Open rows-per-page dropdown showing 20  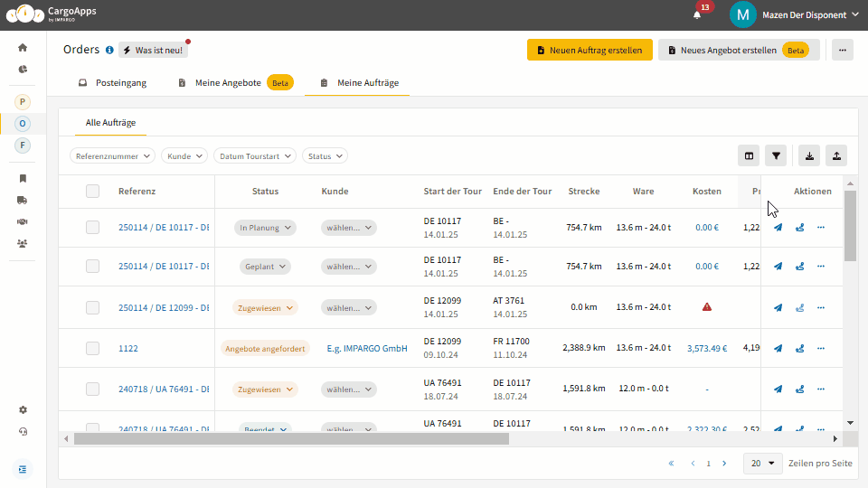tap(762, 463)
